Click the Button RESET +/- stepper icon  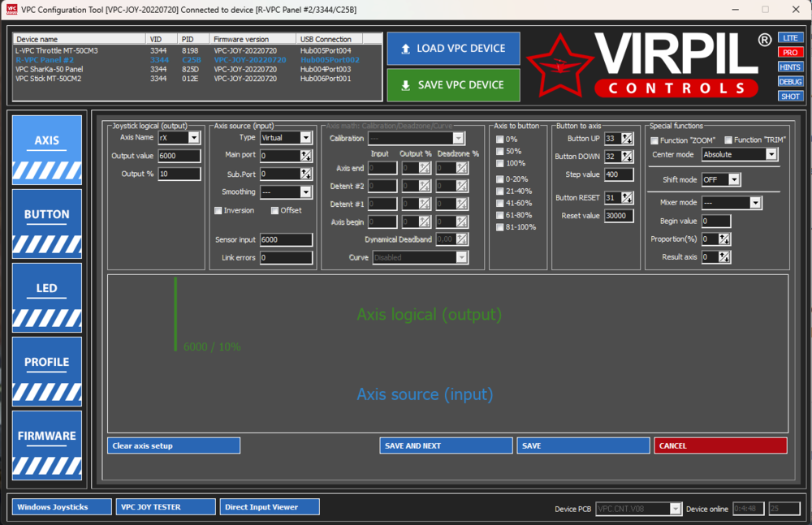[x=627, y=198]
